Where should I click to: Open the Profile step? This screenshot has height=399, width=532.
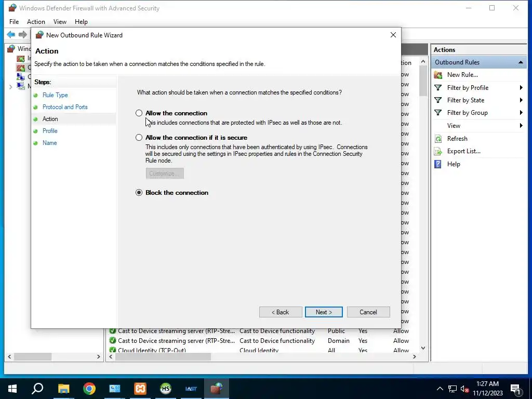coord(50,130)
